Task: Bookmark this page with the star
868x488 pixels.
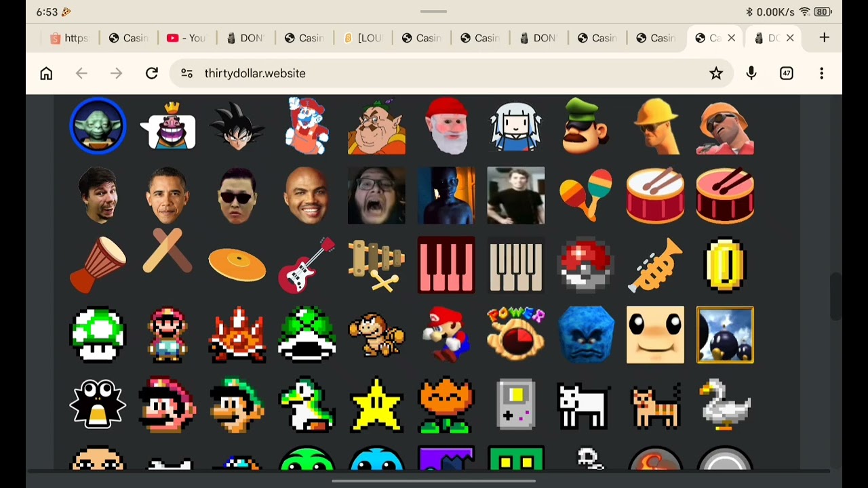Action: (716, 73)
